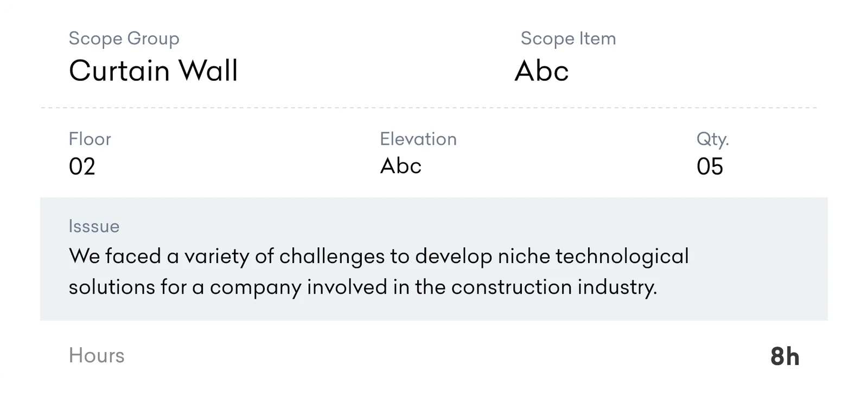
Task: Click the Qty. label
Action: coord(712,139)
